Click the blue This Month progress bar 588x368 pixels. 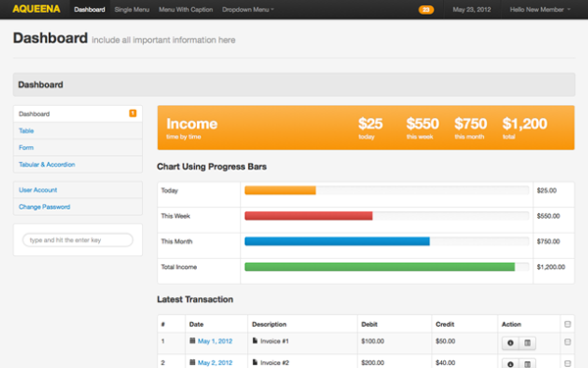(x=337, y=241)
